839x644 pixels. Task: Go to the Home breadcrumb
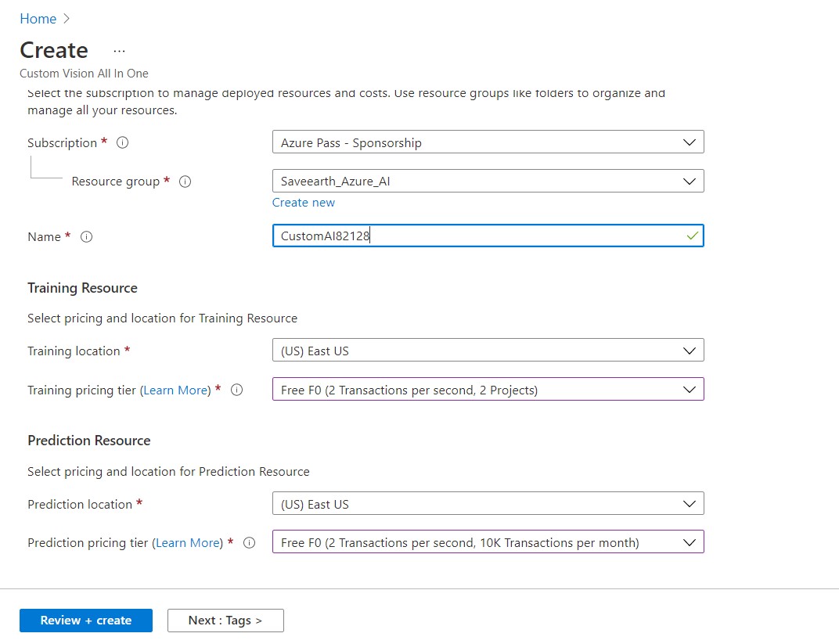point(38,19)
